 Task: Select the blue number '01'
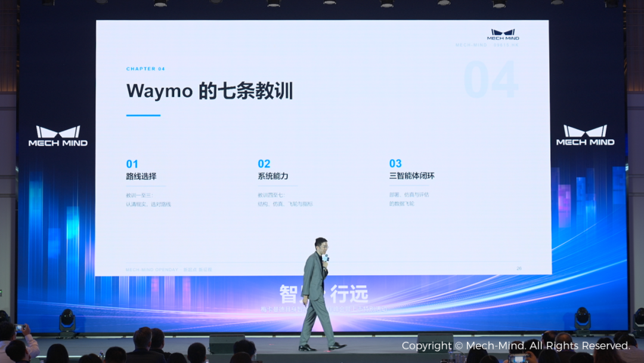coord(132,164)
